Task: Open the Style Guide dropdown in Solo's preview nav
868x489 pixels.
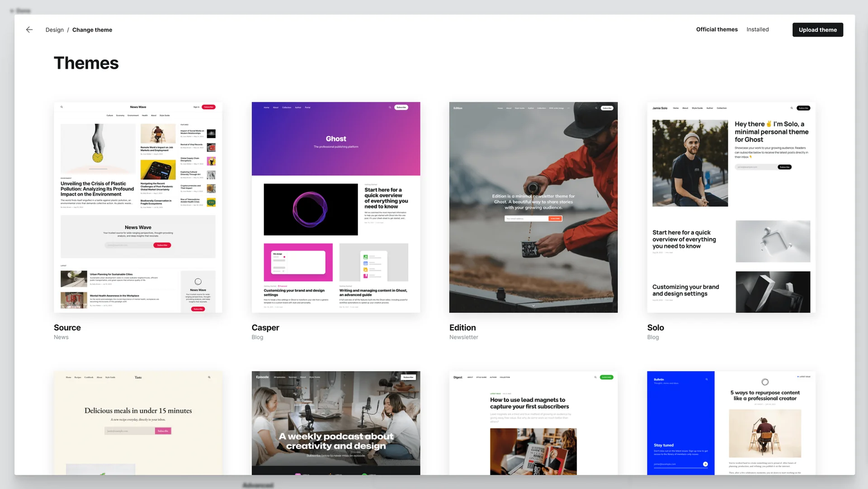Action: click(x=697, y=108)
